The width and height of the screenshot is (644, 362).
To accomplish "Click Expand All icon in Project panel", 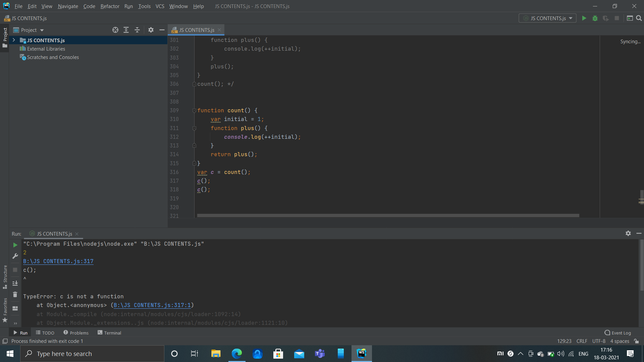I will pyautogui.click(x=126, y=30).
